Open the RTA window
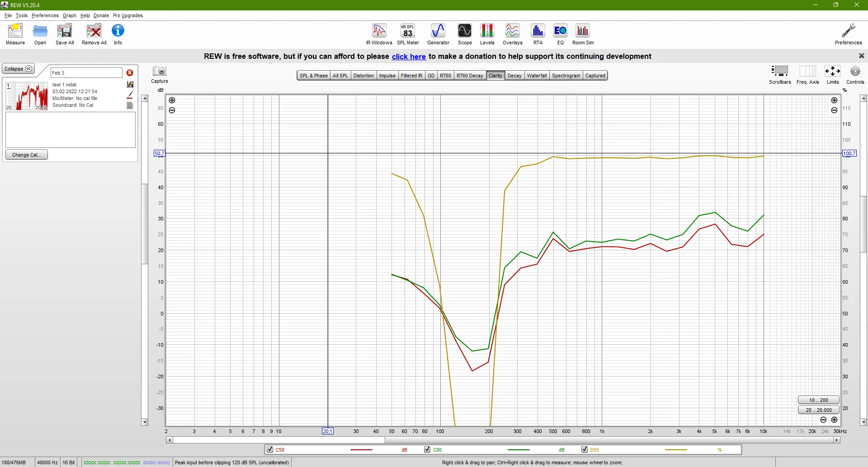Image resolution: width=868 pixels, height=467 pixels. tap(538, 34)
